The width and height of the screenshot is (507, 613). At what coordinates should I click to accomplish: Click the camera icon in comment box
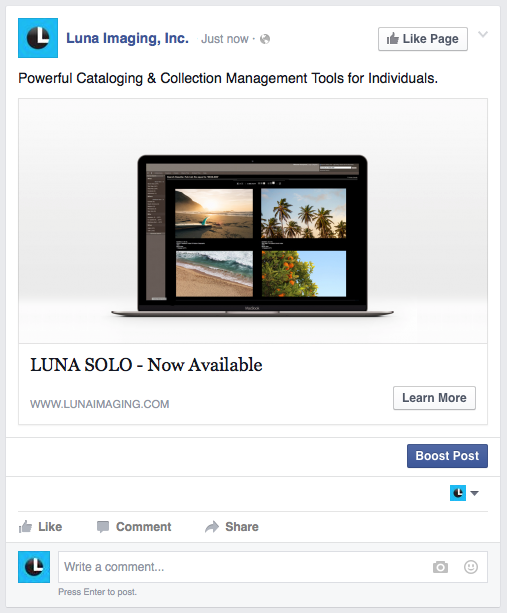click(440, 567)
